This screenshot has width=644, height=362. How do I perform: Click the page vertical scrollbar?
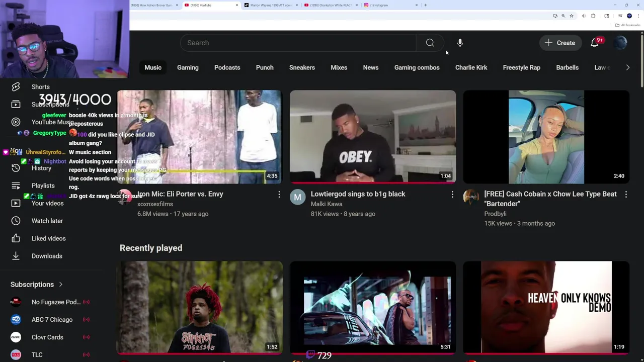point(642,60)
